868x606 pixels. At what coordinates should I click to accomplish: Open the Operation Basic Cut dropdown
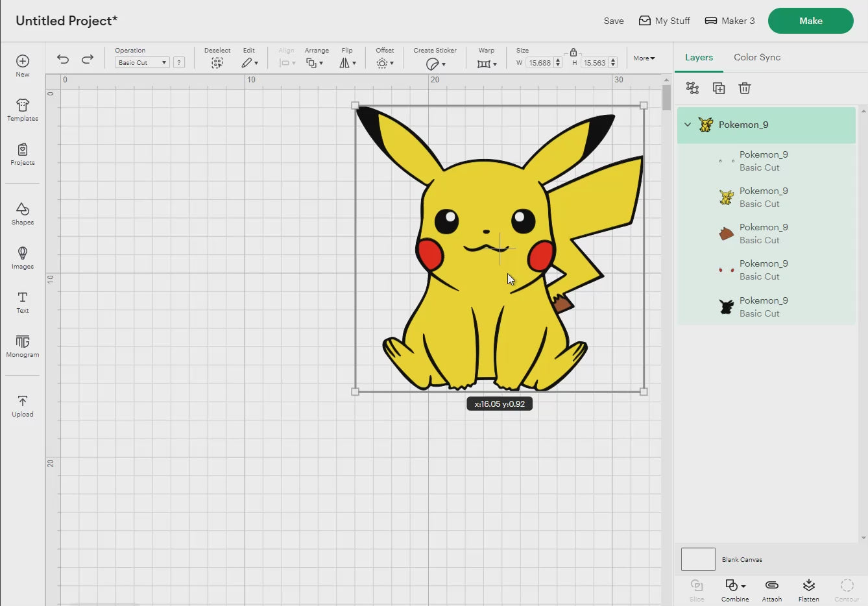[142, 62]
